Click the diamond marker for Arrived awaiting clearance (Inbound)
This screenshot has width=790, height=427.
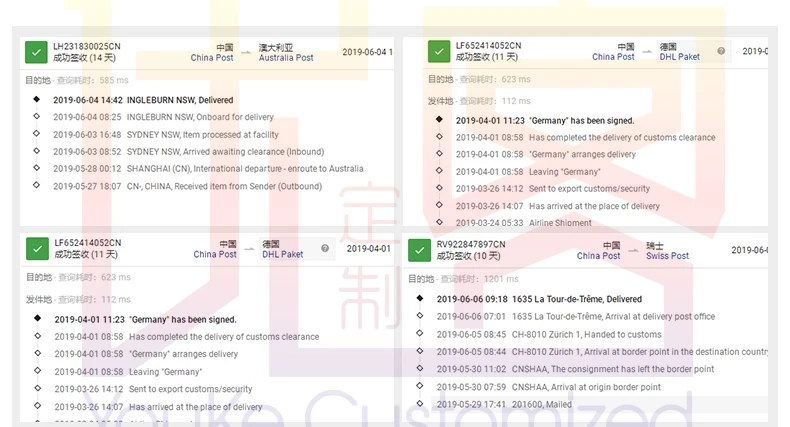pos(36,151)
